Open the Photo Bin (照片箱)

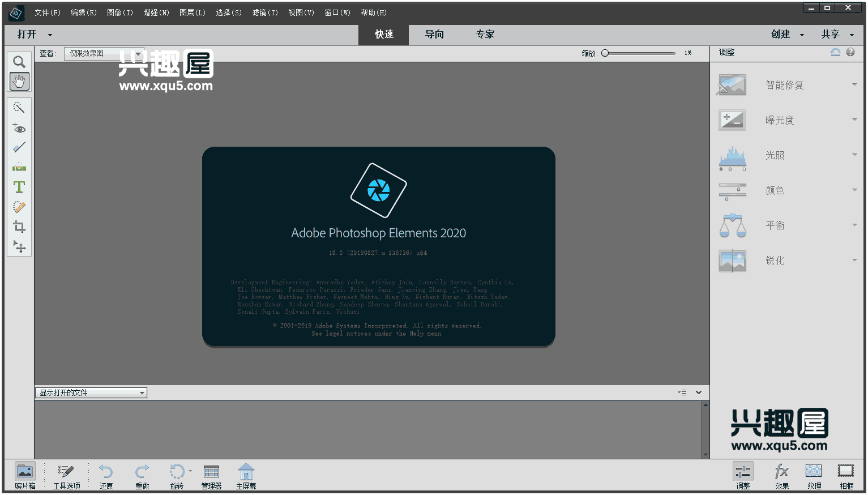pyautogui.click(x=25, y=475)
